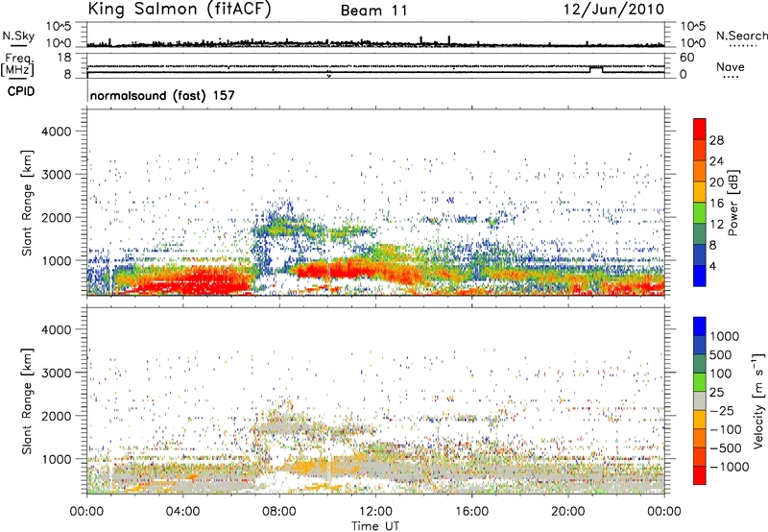Pick the dark blue top segment of Velocity colorbar
768x532 pixels.
pos(700,326)
